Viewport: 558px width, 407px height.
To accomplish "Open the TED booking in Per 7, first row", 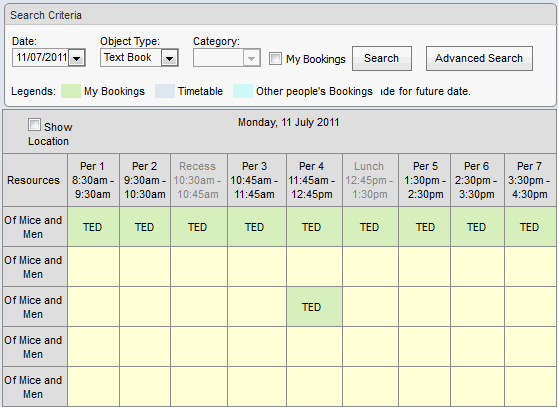I will click(530, 227).
